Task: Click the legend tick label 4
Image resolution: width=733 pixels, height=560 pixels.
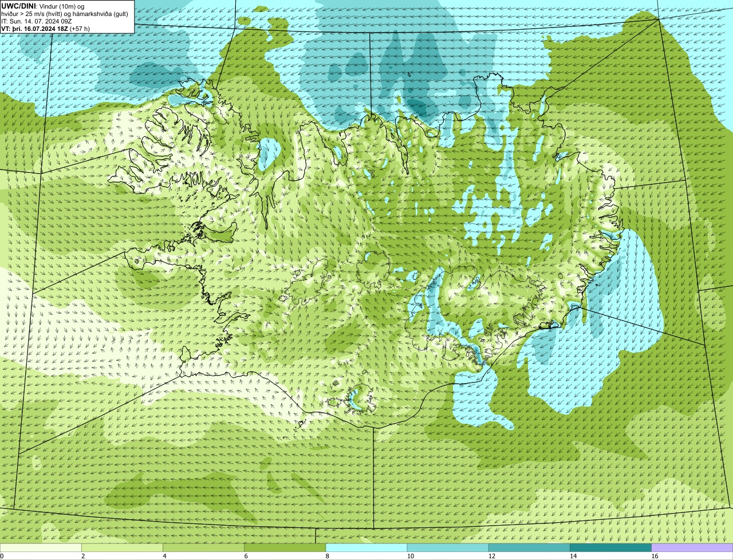Action: 164,556
